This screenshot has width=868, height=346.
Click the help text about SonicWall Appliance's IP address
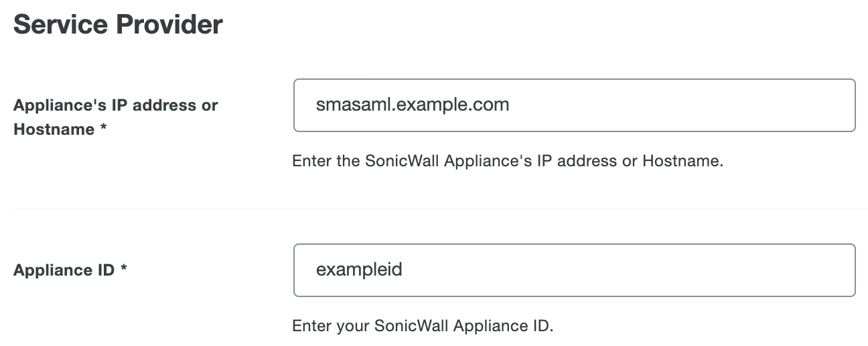click(508, 162)
